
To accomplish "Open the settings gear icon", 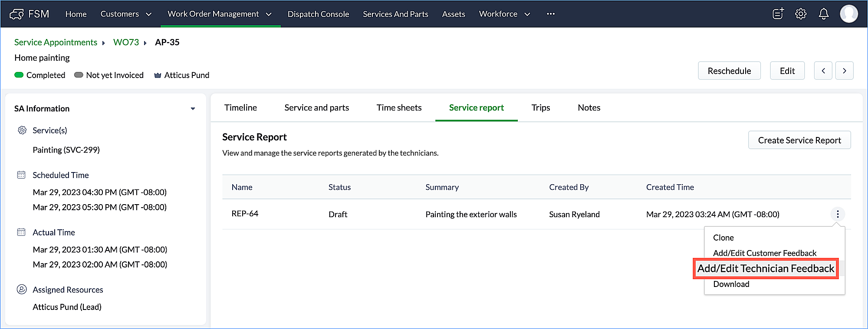I will click(801, 14).
